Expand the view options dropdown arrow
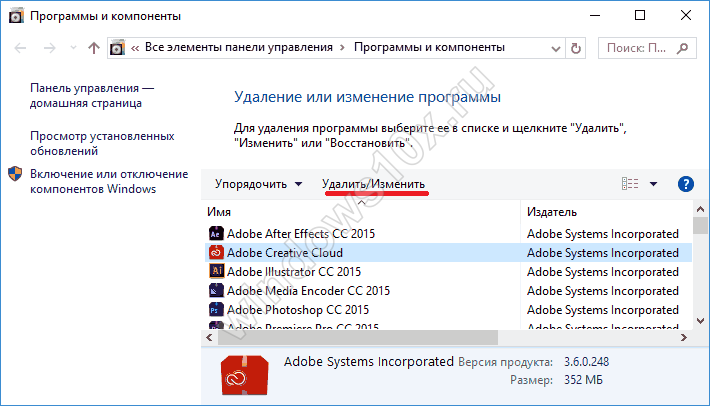Image resolution: width=710 pixels, height=406 pixels. (x=653, y=184)
